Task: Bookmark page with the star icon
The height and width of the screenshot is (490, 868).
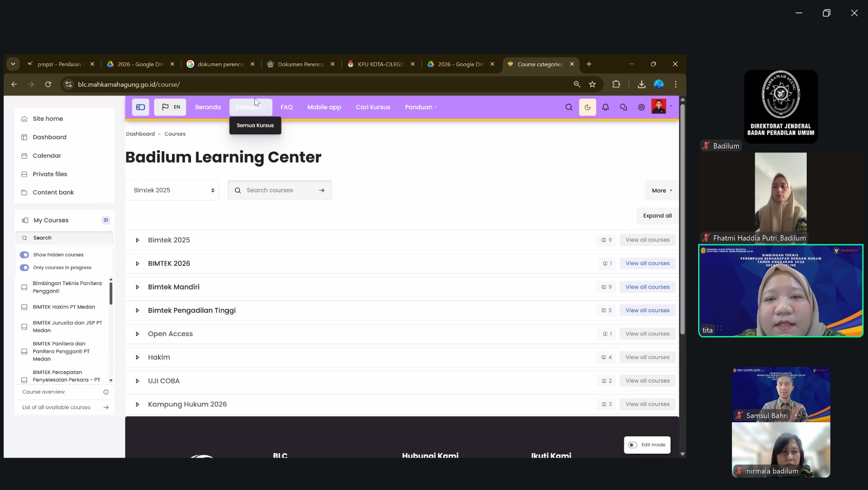Action: [592, 85]
